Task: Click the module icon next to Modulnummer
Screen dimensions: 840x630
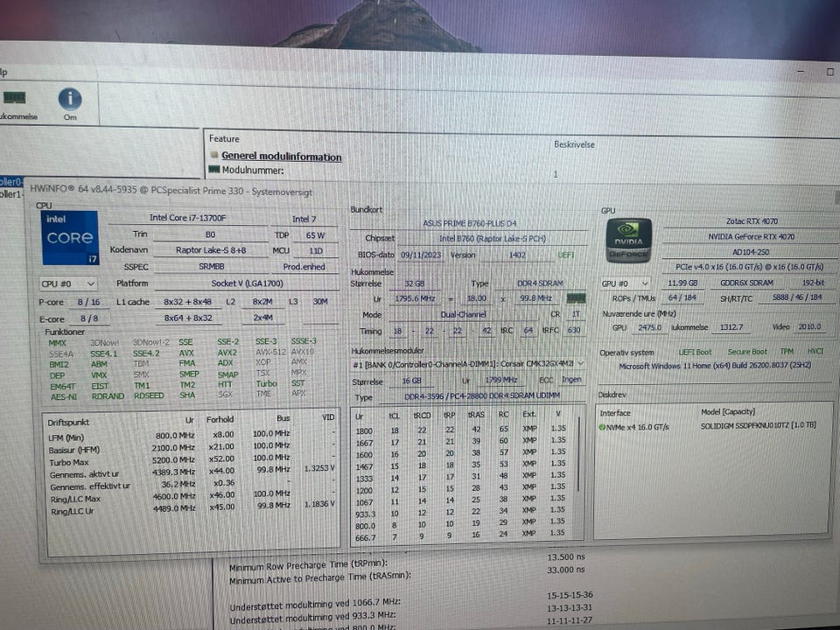Action: 214,170
